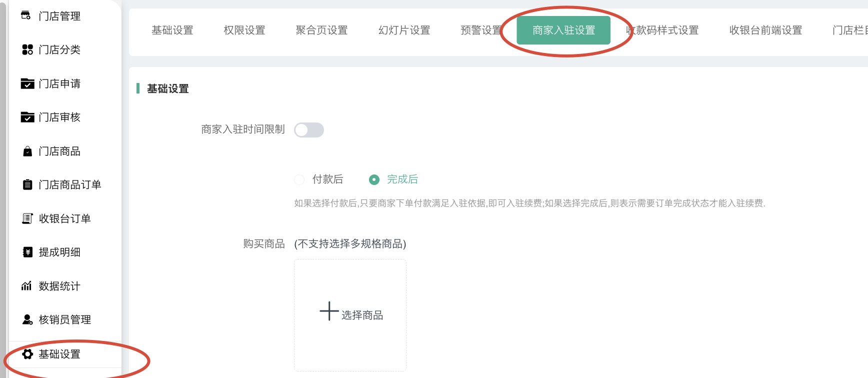Click the 门店管理 store icon
The image size is (868, 378).
(x=26, y=16)
